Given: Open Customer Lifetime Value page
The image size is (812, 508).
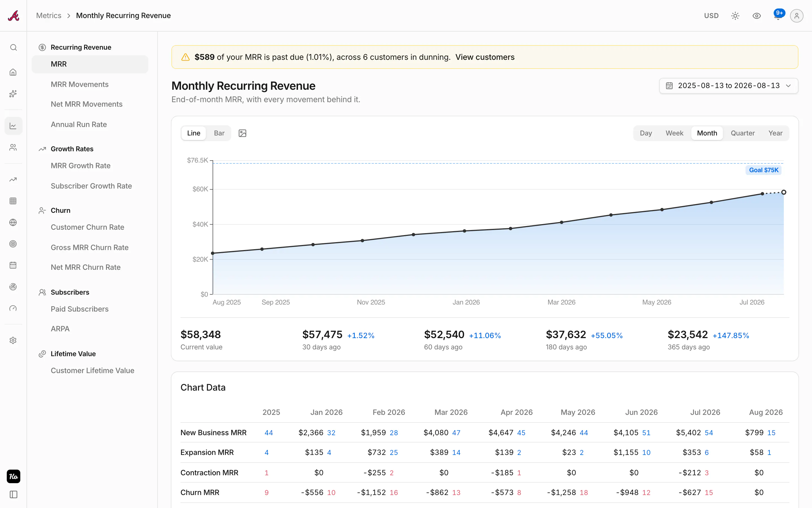Looking at the screenshot, I should point(92,370).
